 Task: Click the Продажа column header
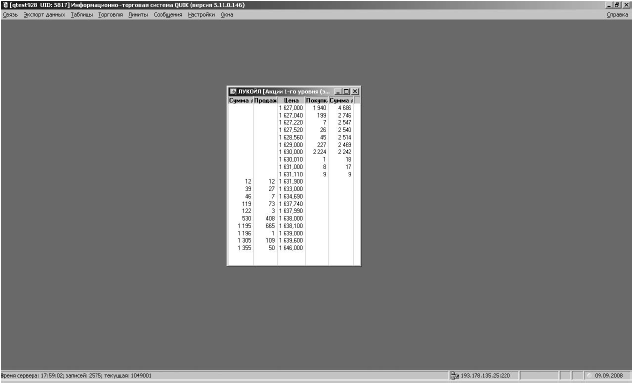265,100
